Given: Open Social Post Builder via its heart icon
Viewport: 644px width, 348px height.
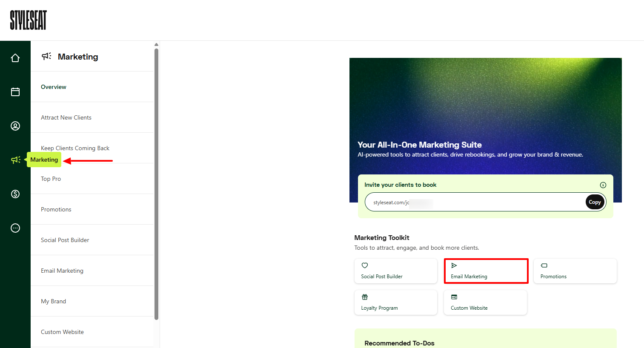Looking at the screenshot, I should pos(365,265).
